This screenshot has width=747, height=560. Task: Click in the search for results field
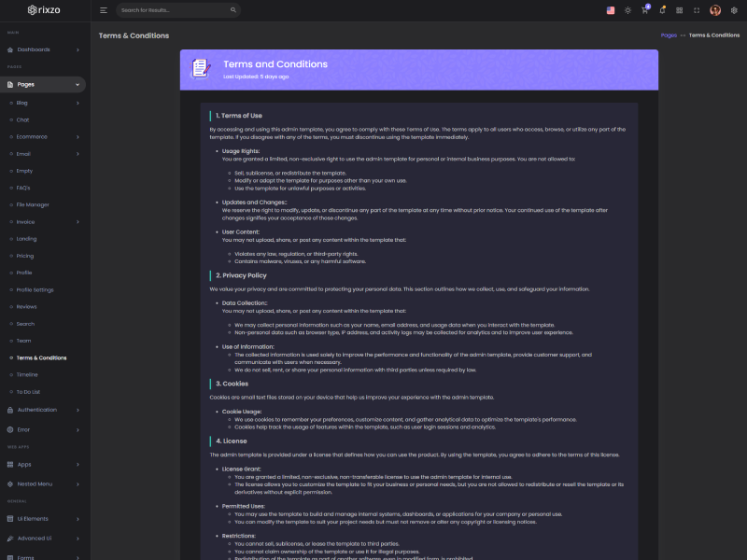click(x=173, y=10)
